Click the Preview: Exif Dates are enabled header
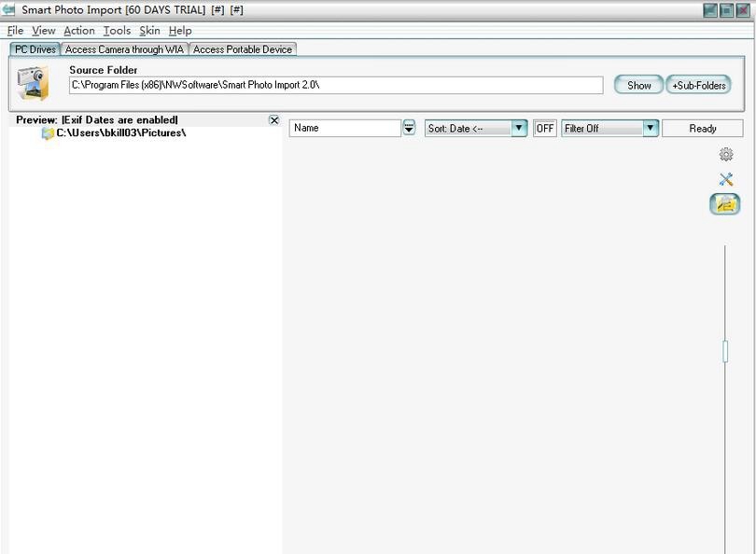Viewport: 756px width, 554px height. click(x=97, y=120)
